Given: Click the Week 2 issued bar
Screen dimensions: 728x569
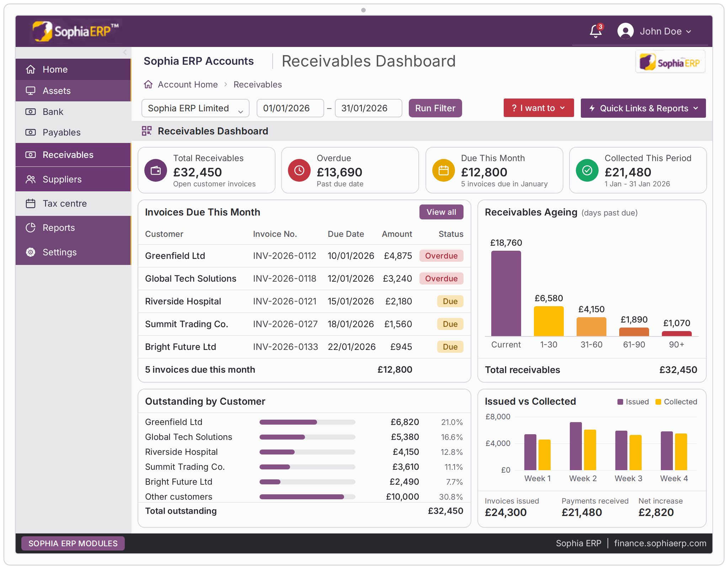Looking at the screenshot, I should (576, 446).
